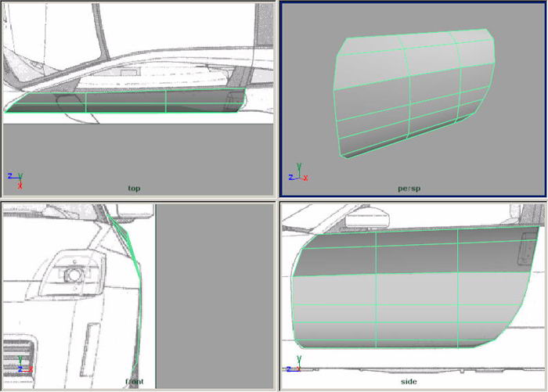Click the 'persp' viewport label
Image resolution: width=548 pixels, height=392 pixels.
[407, 189]
